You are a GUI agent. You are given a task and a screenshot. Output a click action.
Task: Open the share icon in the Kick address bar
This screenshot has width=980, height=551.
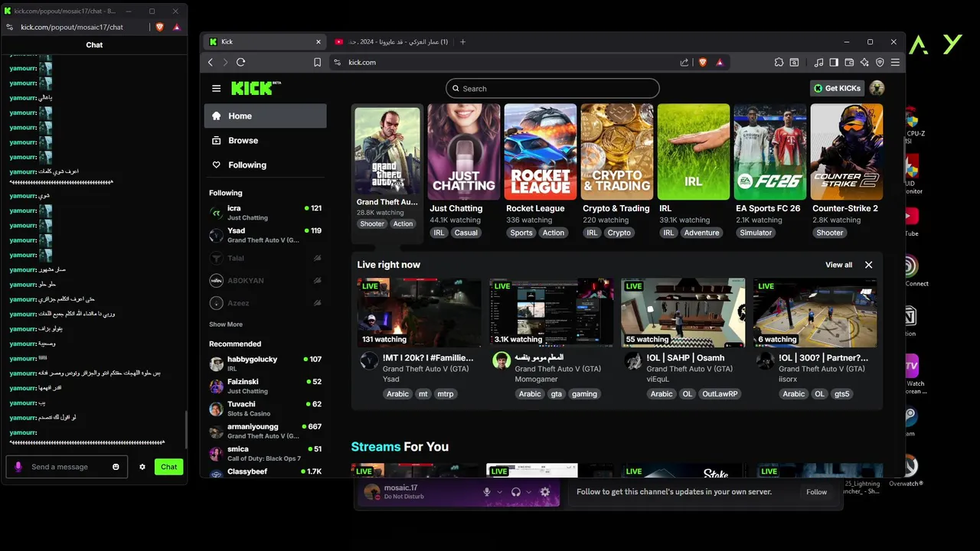(x=684, y=62)
